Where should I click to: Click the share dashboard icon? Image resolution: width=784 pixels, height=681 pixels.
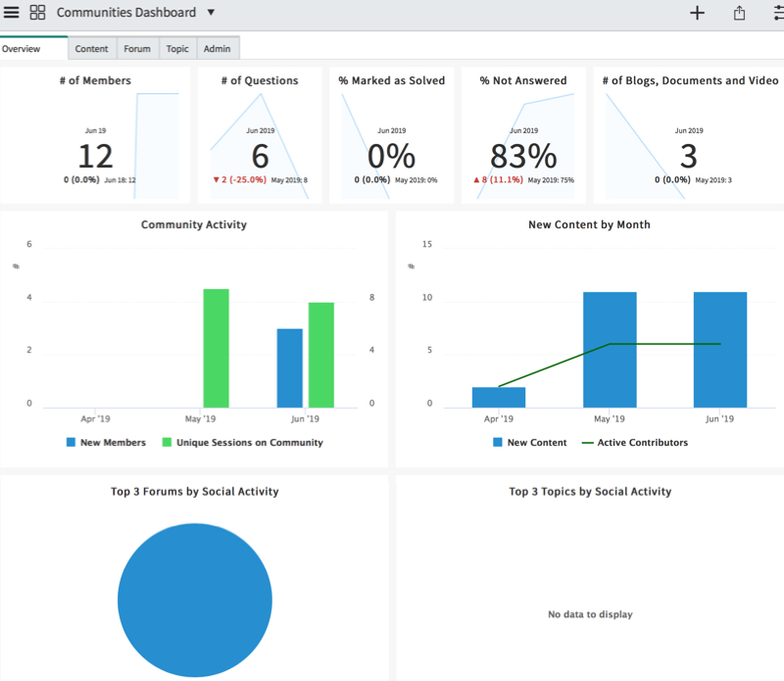(x=739, y=13)
